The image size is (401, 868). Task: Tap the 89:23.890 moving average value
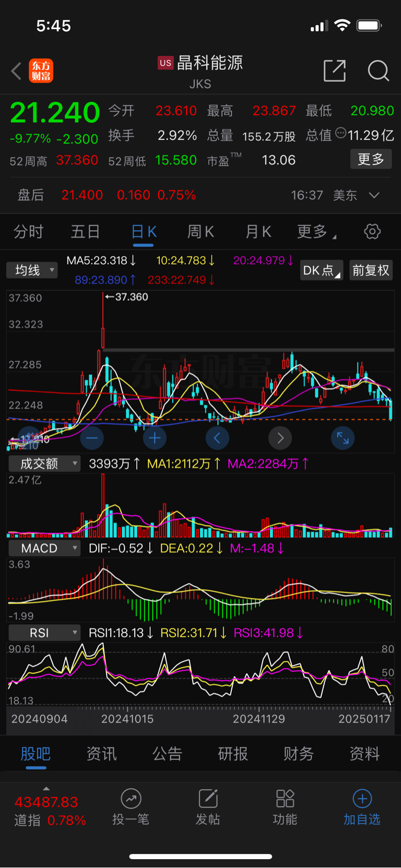tap(105, 280)
